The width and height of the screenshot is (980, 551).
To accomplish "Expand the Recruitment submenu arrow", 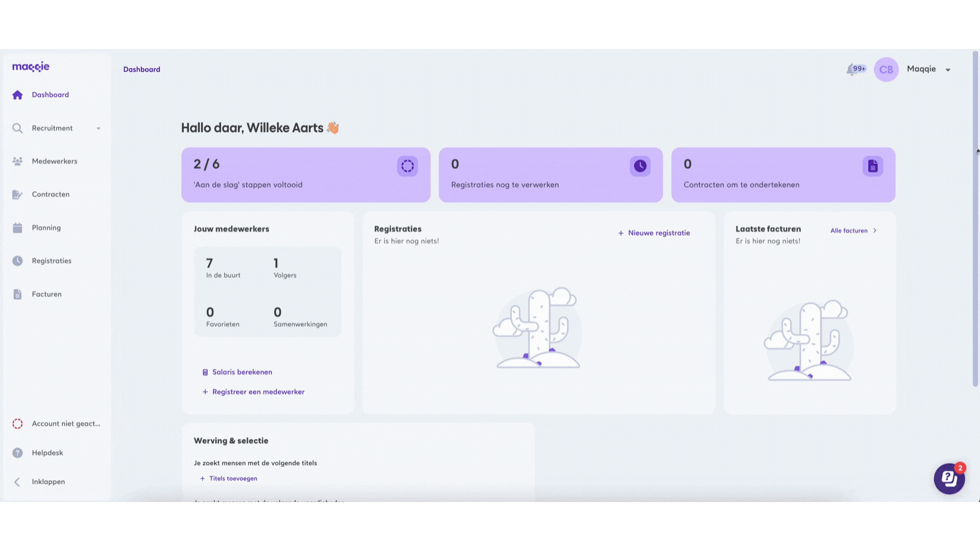I will click(x=99, y=129).
